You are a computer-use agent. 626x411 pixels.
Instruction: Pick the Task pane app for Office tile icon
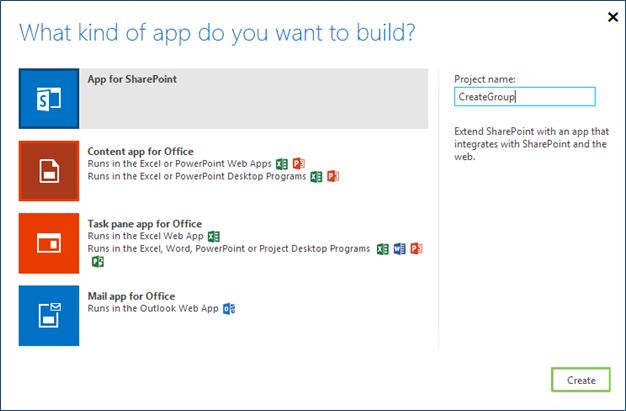49,243
